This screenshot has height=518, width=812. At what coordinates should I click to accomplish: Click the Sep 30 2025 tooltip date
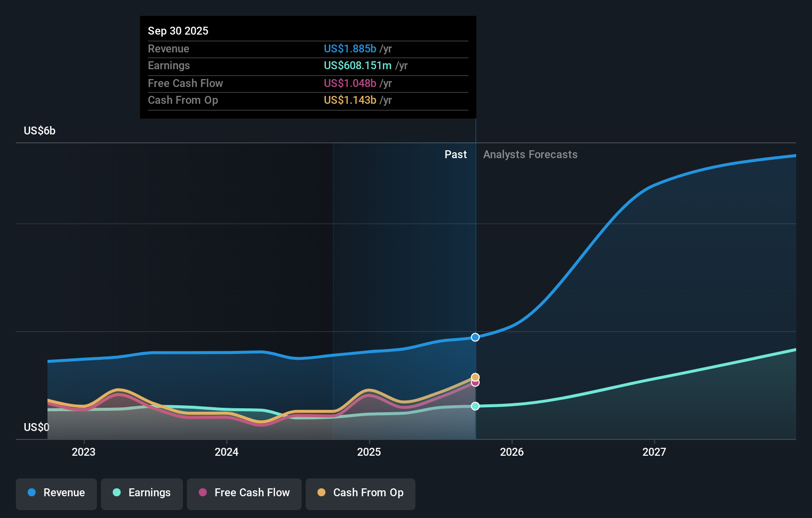point(178,31)
